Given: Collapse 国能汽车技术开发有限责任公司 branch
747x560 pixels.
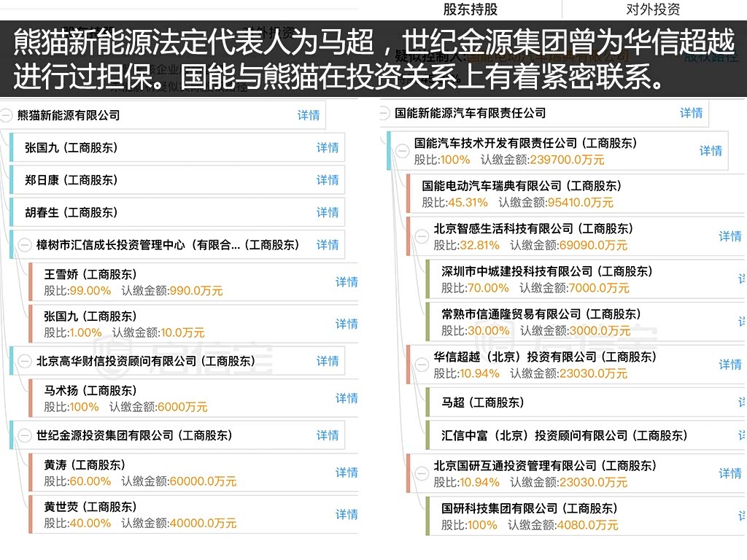Looking at the screenshot, I should pos(402,151).
